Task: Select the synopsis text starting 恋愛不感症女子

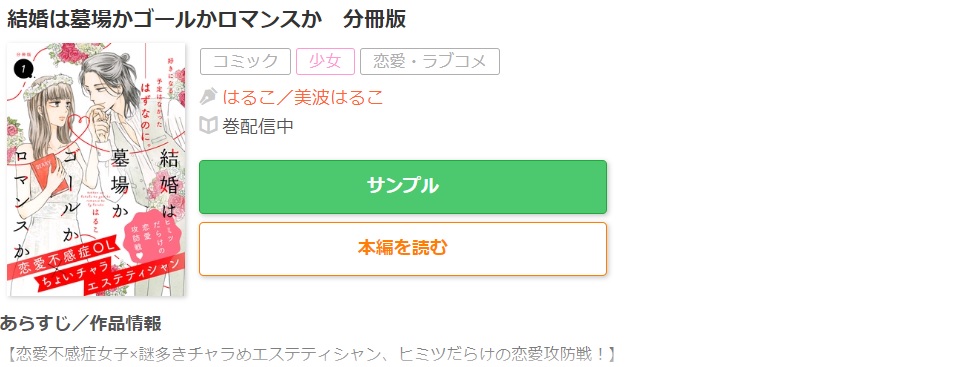Action: [310, 355]
